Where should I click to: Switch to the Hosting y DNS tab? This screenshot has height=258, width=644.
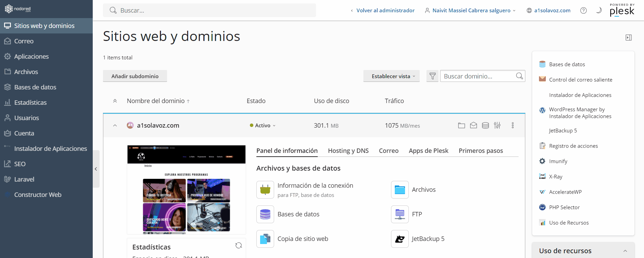[348, 151]
